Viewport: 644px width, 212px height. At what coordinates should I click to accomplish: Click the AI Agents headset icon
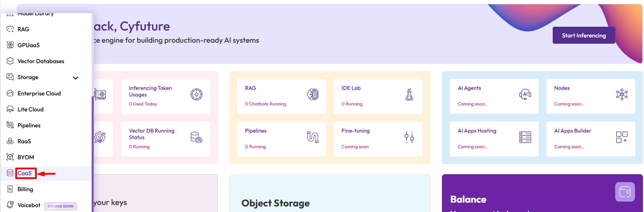point(525,94)
